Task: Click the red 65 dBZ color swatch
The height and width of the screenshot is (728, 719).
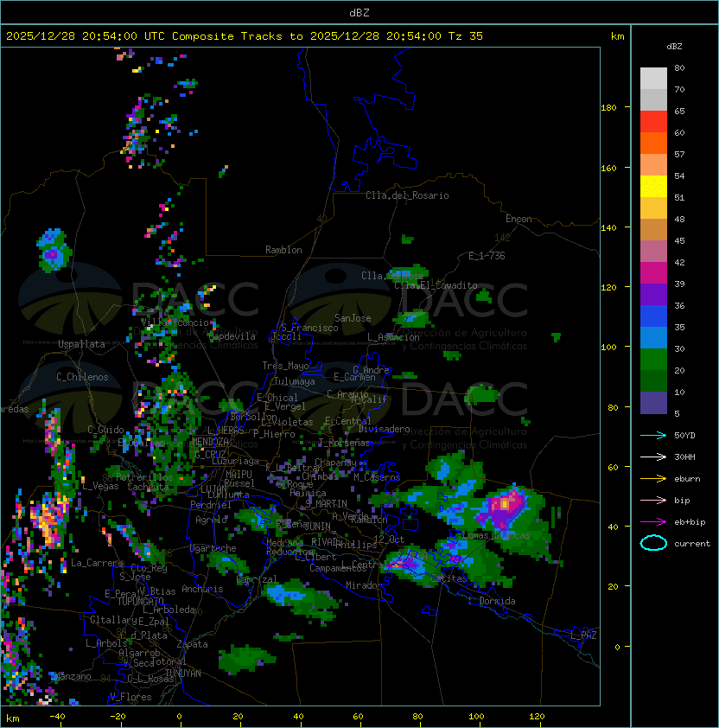Action: pos(653,122)
